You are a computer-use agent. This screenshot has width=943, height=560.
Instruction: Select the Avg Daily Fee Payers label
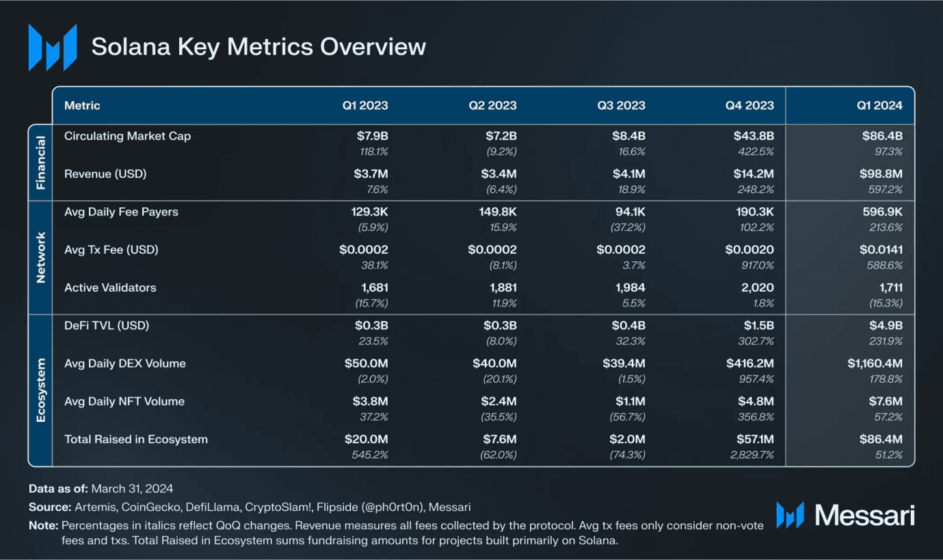click(x=121, y=212)
